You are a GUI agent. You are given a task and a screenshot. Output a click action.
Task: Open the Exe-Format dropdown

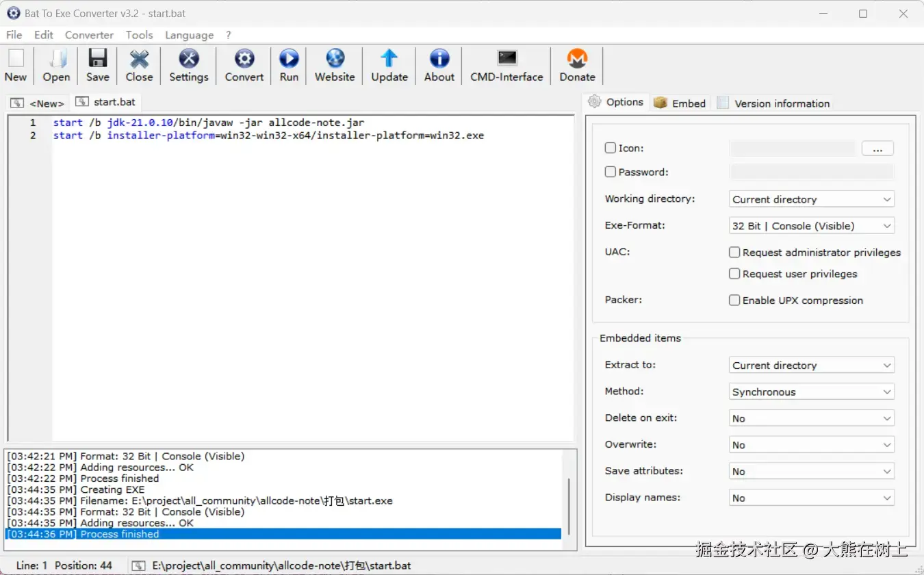[812, 226]
